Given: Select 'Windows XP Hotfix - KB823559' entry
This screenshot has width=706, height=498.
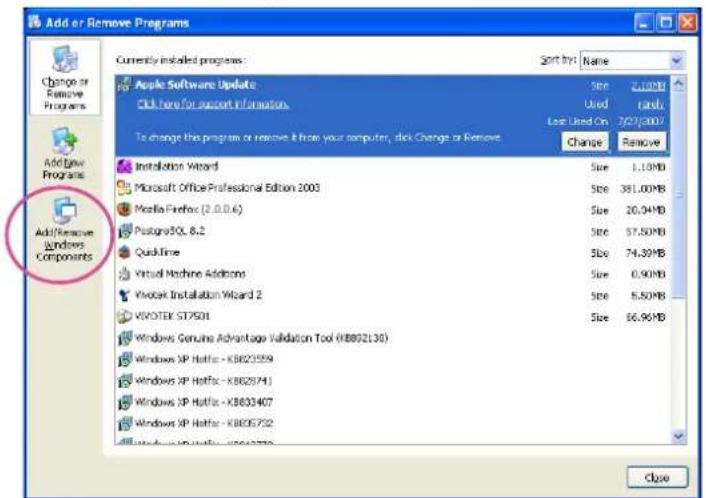Looking at the screenshot, I should pyautogui.click(x=204, y=359).
